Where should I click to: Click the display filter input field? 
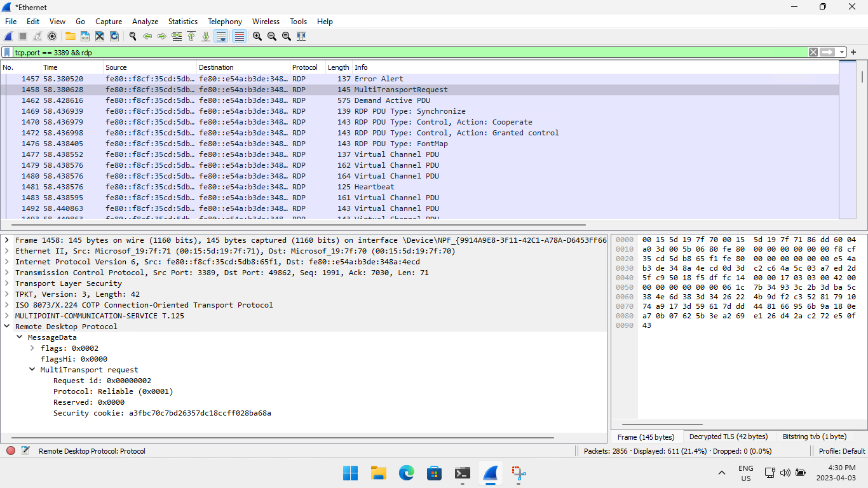click(410, 52)
